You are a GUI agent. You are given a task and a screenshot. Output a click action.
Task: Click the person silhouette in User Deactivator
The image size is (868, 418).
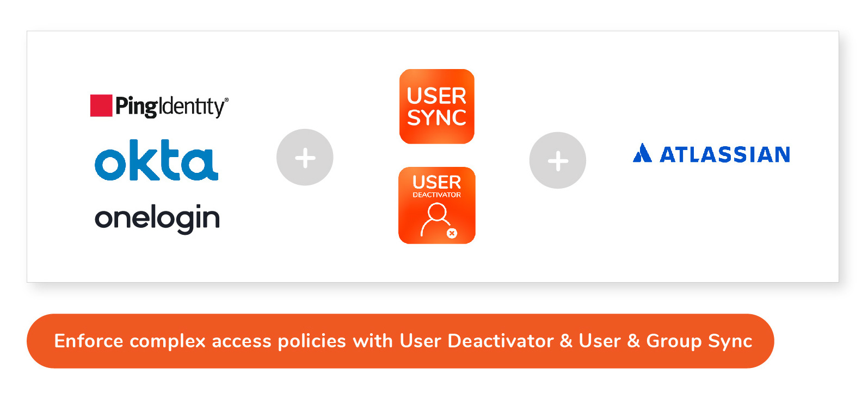tap(436, 219)
